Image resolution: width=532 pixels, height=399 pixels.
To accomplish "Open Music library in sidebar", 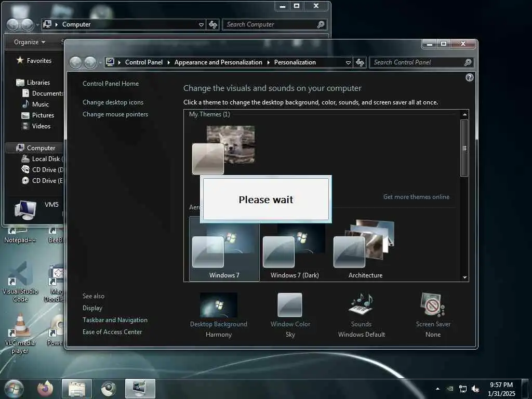I will pyautogui.click(x=35, y=104).
